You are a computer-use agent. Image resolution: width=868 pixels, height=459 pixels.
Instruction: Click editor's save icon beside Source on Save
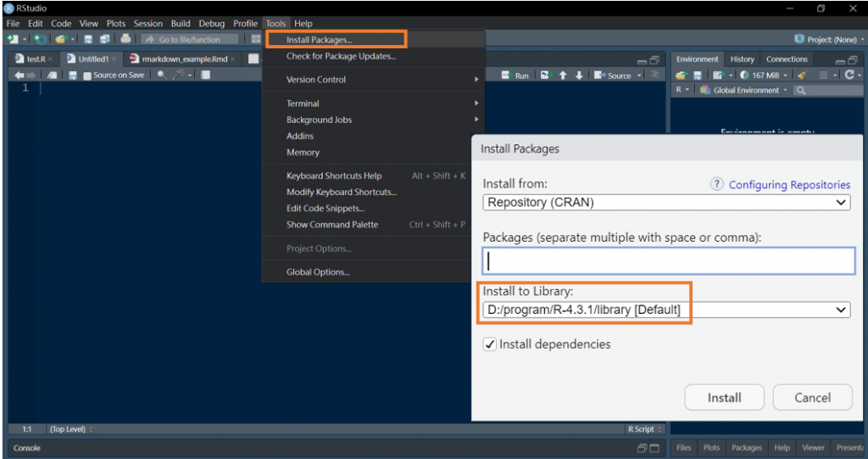pos(73,76)
